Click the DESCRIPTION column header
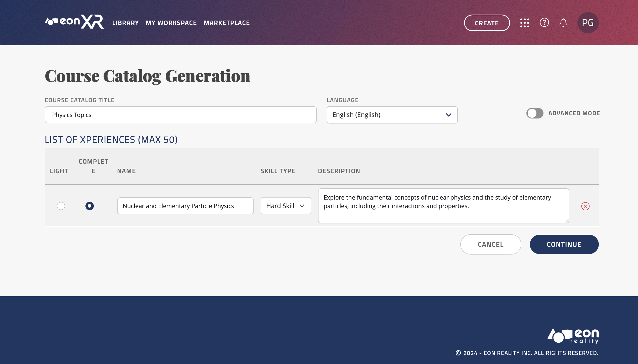 tap(339, 171)
